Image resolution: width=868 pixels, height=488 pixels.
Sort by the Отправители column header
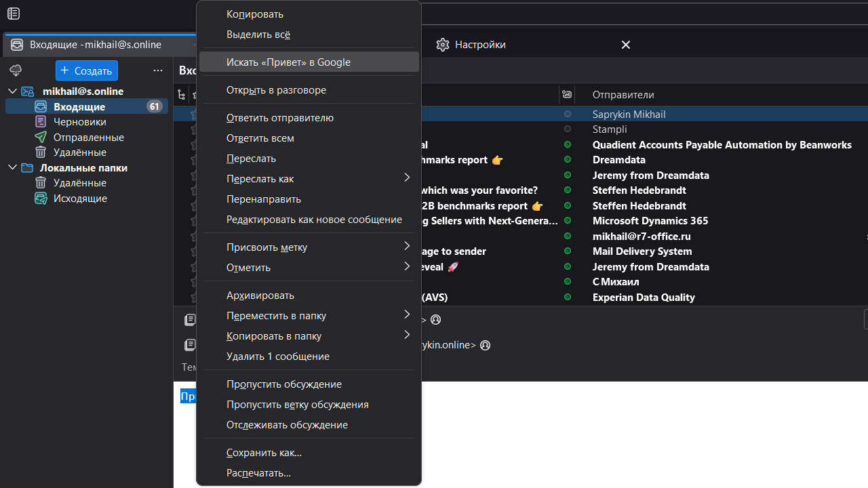(623, 95)
